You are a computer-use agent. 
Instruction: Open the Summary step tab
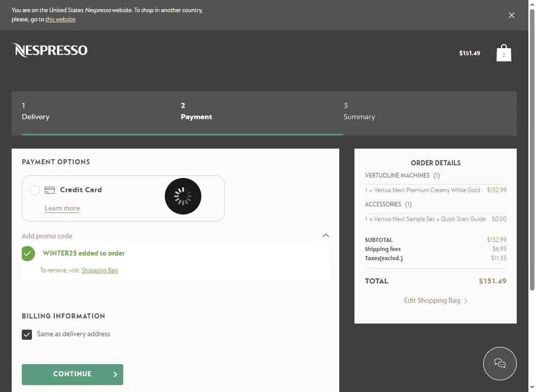359,112
